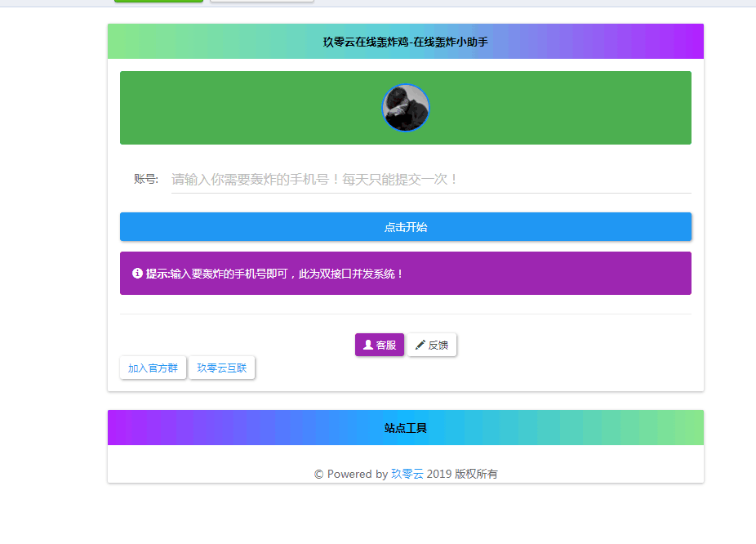
Task: Open the 加入官方群 join group link
Action: click(153, 368)
